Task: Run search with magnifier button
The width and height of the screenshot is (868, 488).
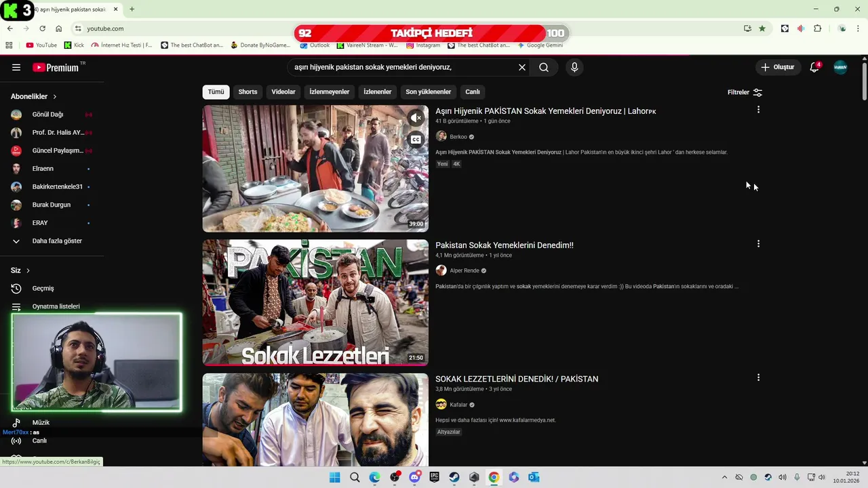Action: click(x=544, y=67)
